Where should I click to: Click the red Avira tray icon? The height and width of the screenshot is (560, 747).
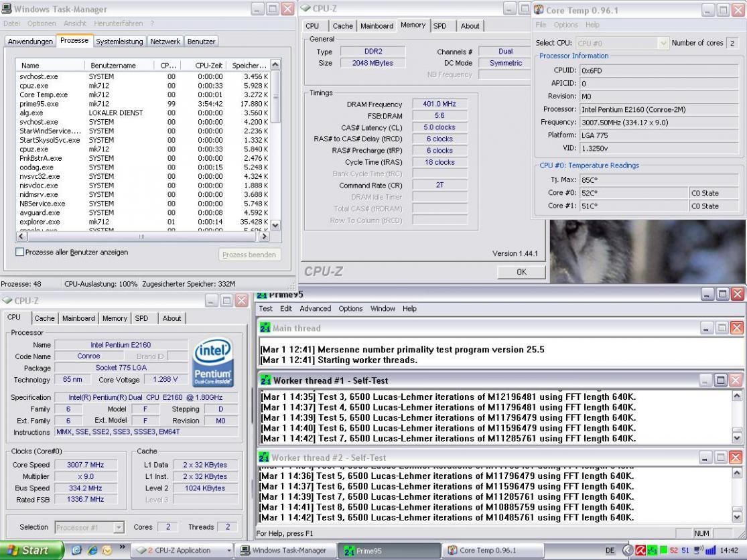640,551
